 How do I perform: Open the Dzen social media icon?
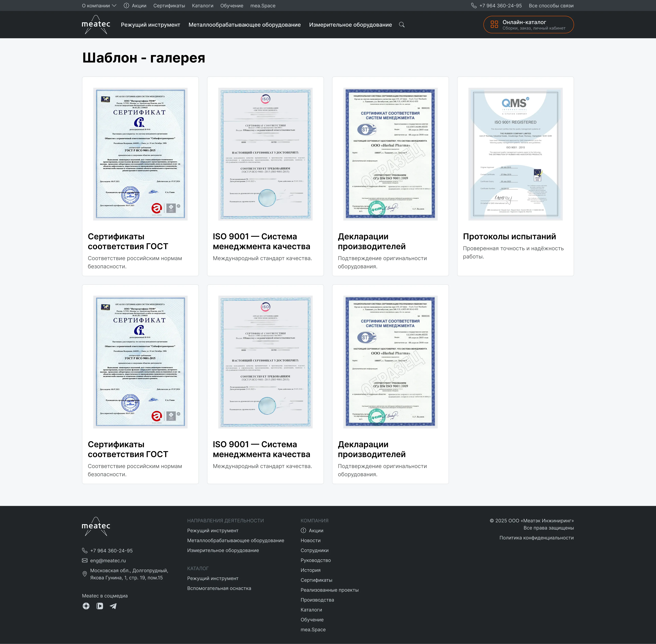point(86,606)
